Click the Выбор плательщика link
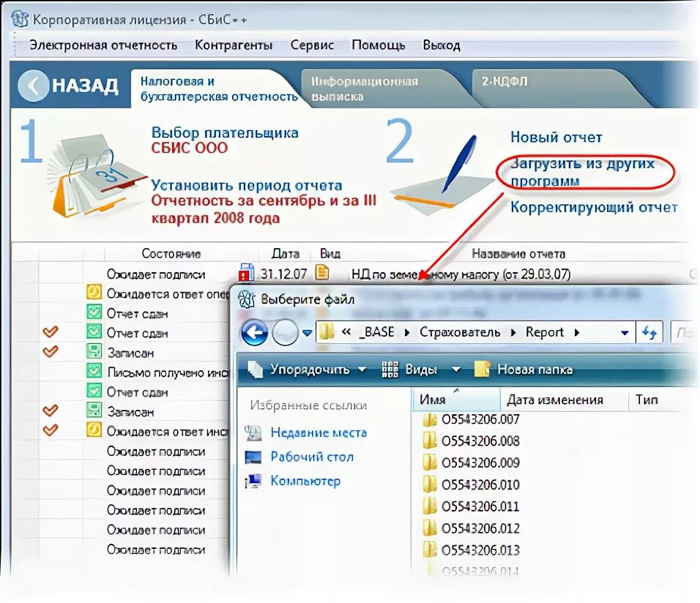 [225, 132]
